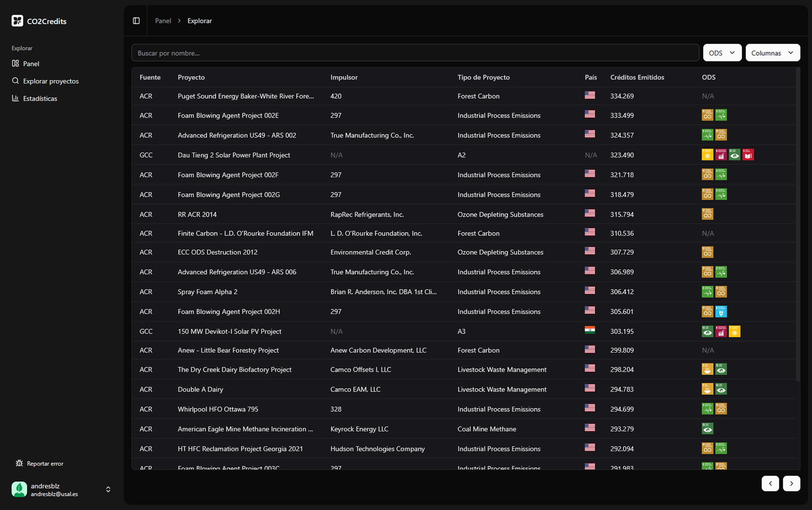Click Coal Mine Methane project type cell
812x510 pixels.
pos(487,429)
